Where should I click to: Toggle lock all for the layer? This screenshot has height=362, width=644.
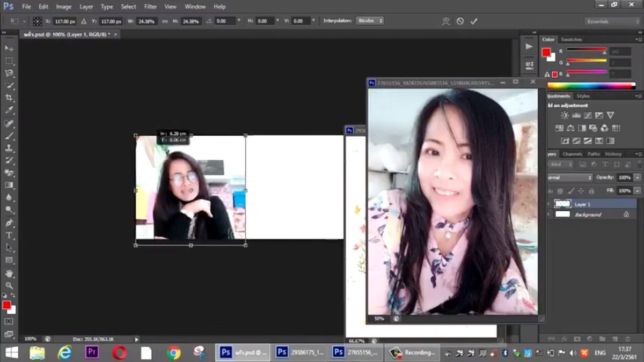point(591,191)
